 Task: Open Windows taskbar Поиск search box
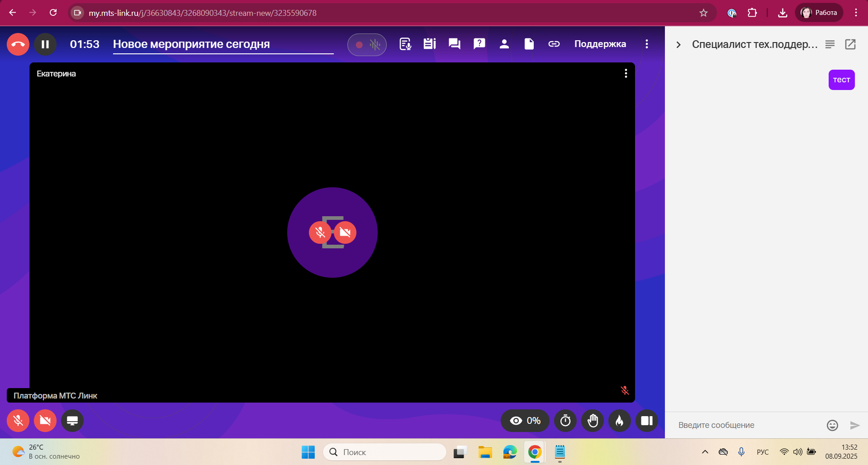(x=384, y=452)
